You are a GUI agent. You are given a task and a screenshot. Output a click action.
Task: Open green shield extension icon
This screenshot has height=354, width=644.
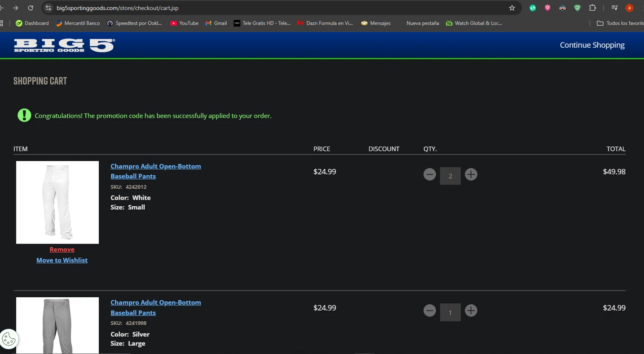[577, 8]
